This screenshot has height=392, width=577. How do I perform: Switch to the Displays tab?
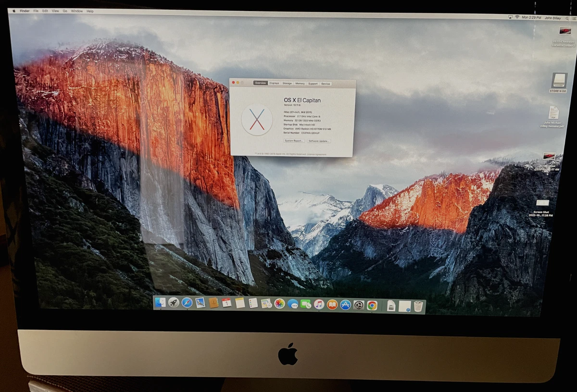274,84
